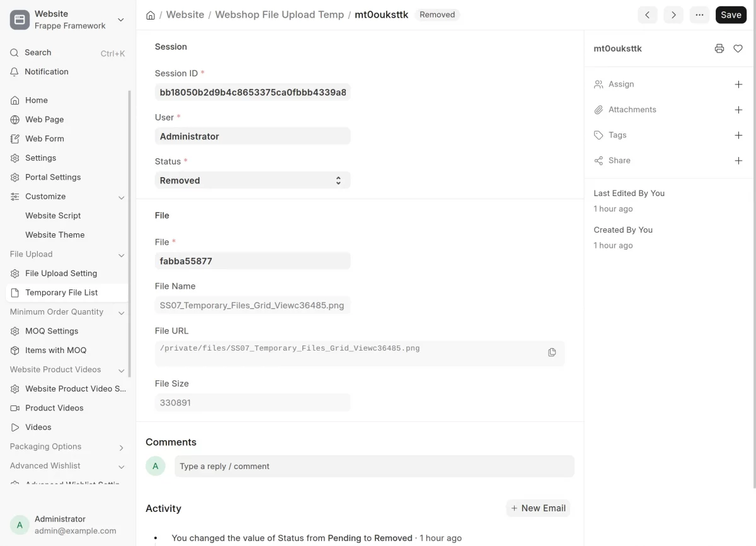
Task: Open the Status dropdown showing Removed
Action: click(253, 180)
